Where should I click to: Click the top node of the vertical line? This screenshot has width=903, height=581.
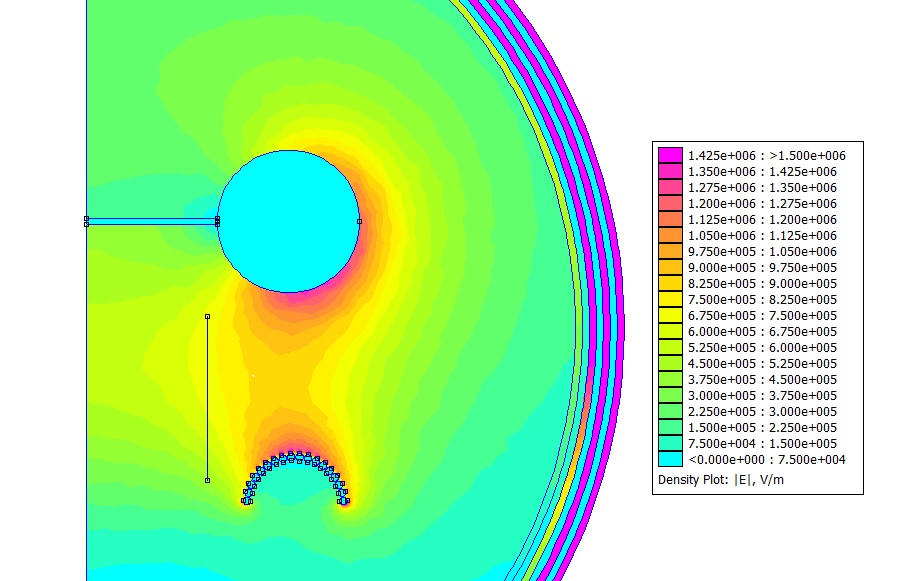[x=207, y=316]
